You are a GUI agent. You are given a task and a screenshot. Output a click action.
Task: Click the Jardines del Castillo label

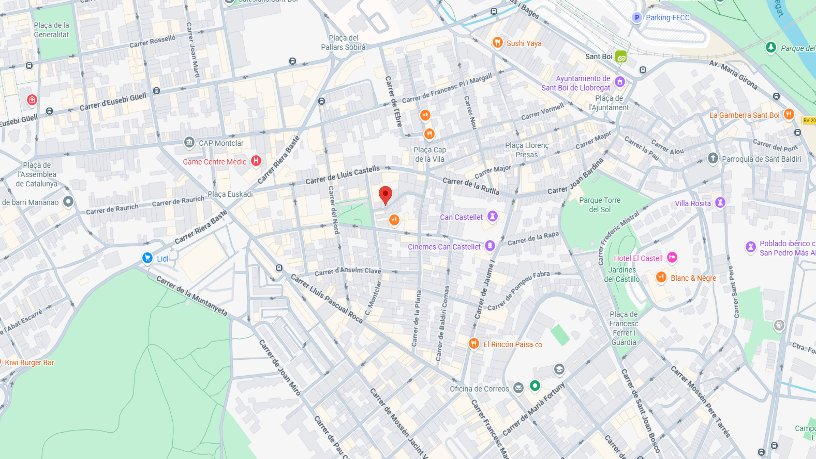(x=622, y=274)
